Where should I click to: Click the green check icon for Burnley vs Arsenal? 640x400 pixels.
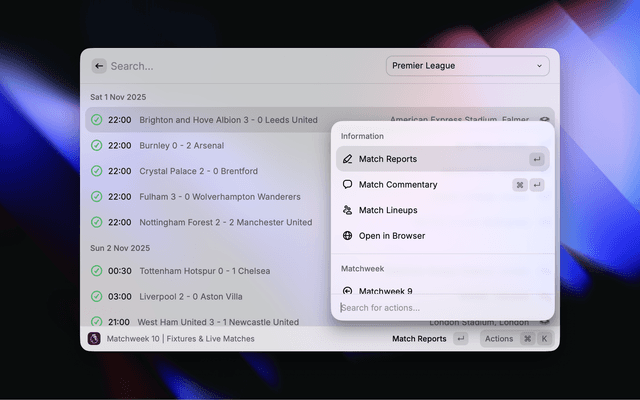(96, 145)
